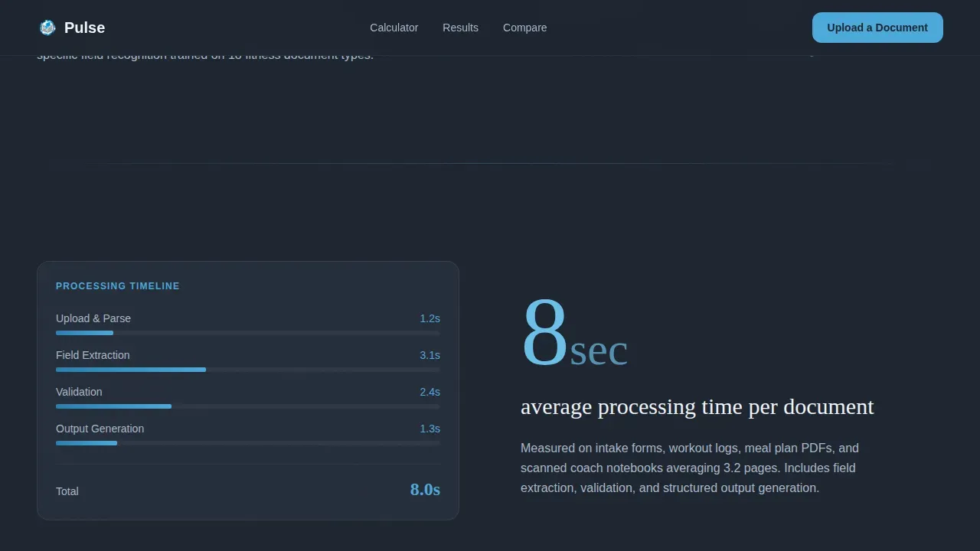Screen dimensions: 980x551
Task: Click the 2.4s duration value
Action: coord(430,392)
